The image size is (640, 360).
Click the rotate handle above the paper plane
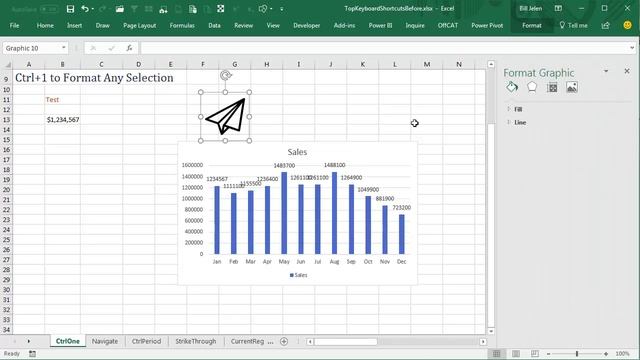pos(225,75)
